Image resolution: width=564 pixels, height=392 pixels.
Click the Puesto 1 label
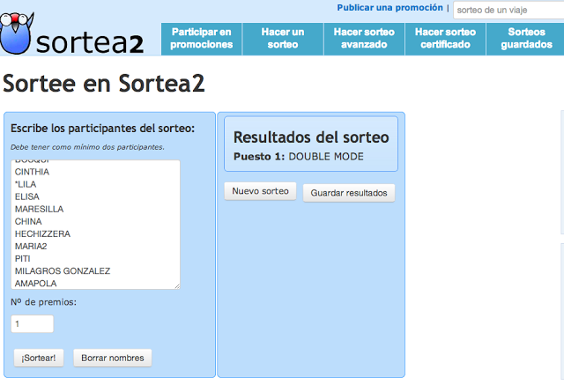tap(259, 157)
